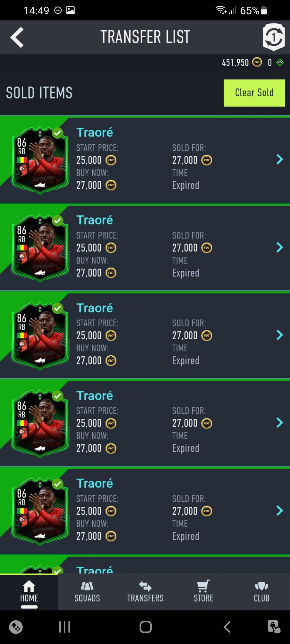
Task: Tap the Android recent apps button
Action: click(x=65, y=627)
